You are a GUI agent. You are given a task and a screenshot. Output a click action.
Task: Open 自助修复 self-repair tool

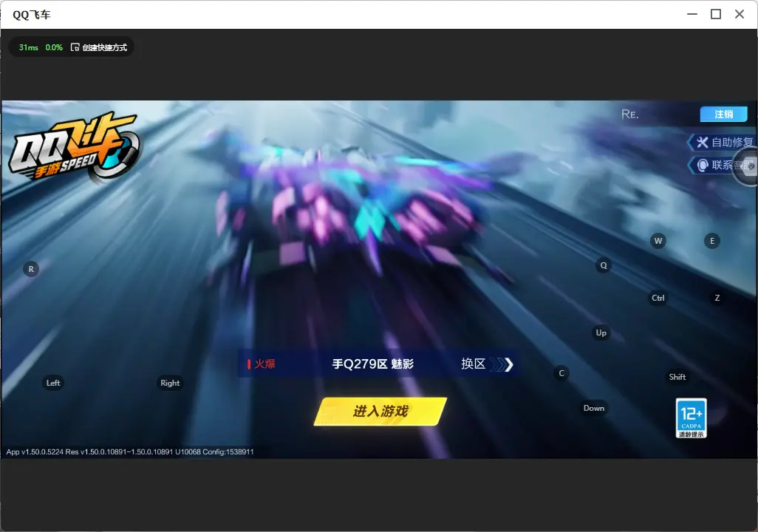click(x=724, y=142)
